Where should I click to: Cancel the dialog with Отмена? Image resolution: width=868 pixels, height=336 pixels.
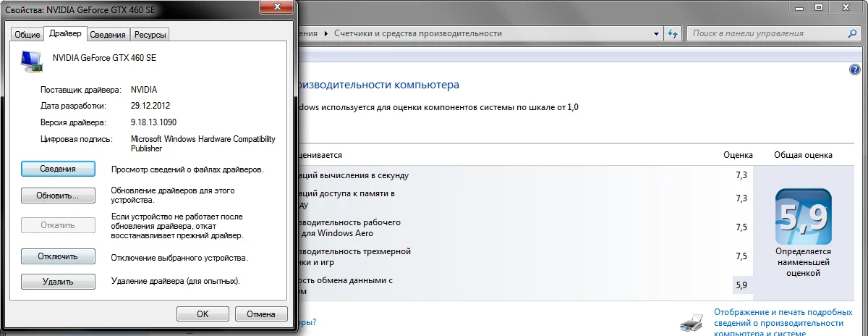tap(261, 314)
